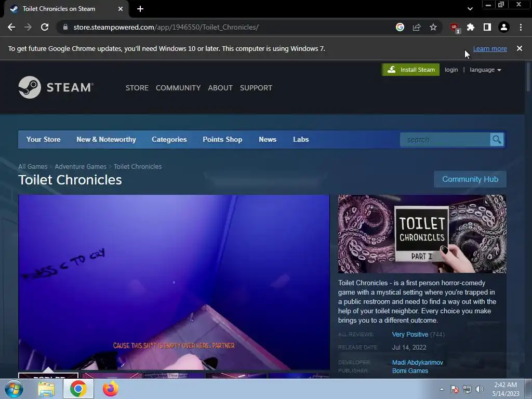Share this page via share icon
This screenshot has height=399, width=532.
pos(417,27)
